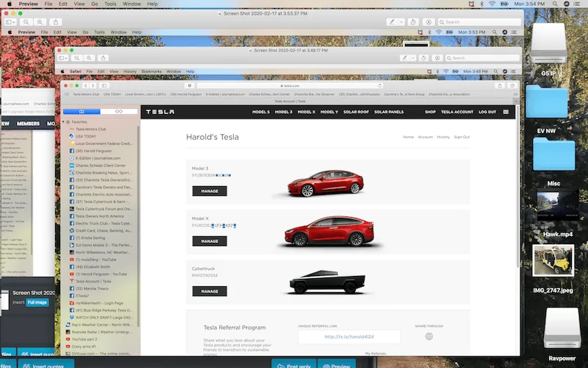Show Markup toolbar in outer Preview window
This screenshot has width=588, height=368.
(429, 22)
